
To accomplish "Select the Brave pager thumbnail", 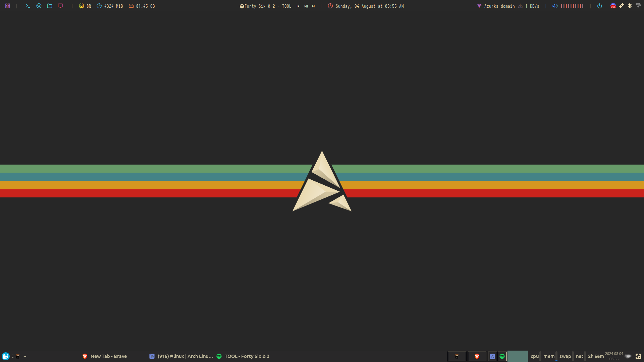I will tap(477, 356).
